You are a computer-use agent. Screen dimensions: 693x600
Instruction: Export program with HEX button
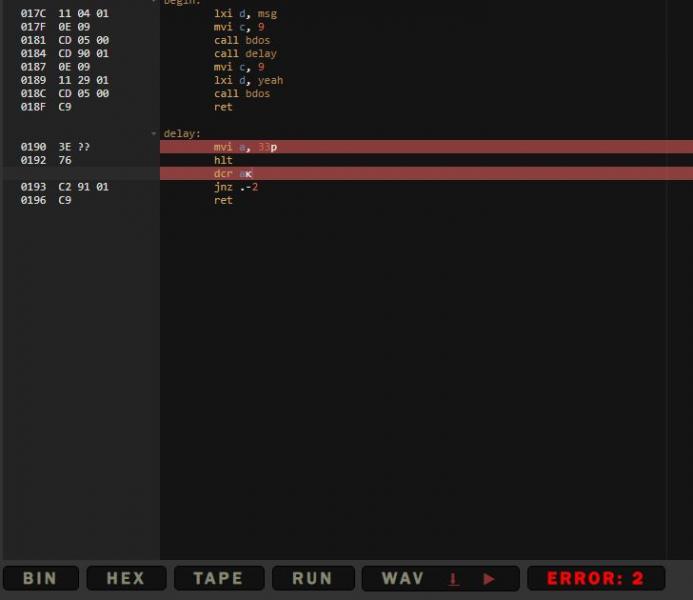pos(126,578)
